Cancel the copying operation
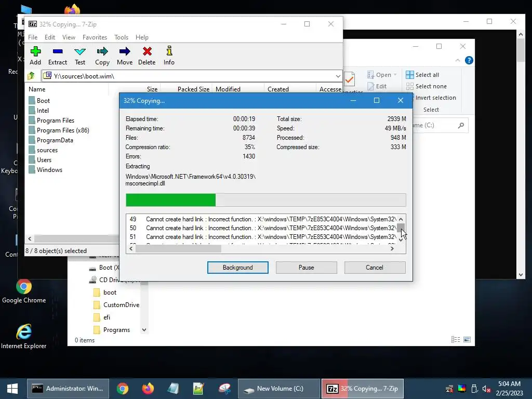 [375, 268]
